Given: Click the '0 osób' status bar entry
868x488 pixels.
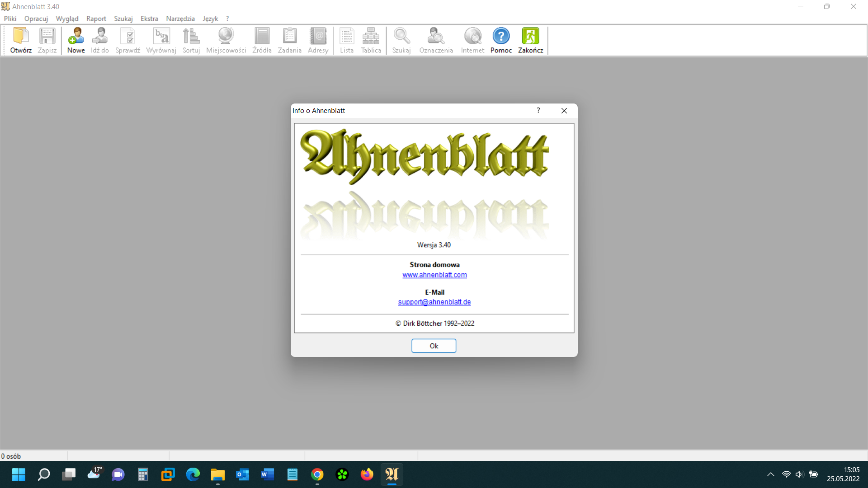Looking at the screenshot, I should 11,456.
